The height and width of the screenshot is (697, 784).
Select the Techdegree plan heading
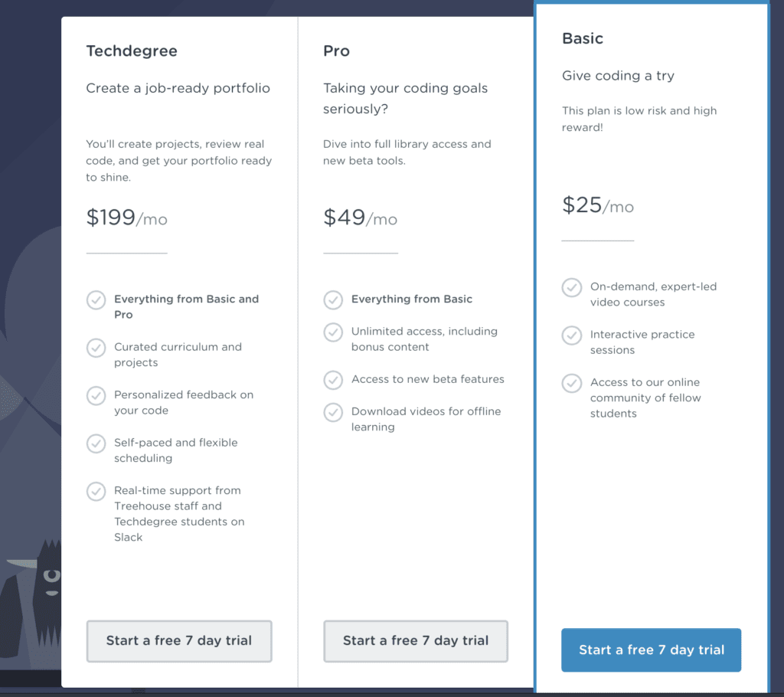[x=132, y=51]
